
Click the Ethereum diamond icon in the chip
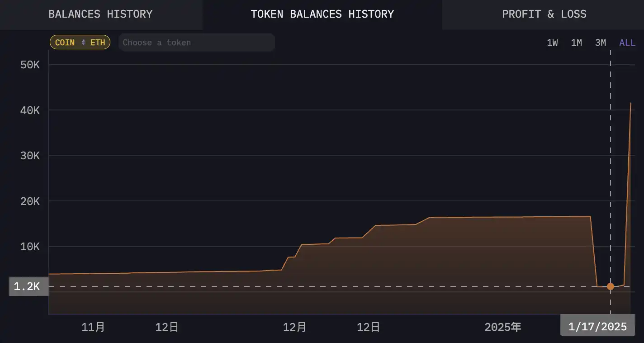click(x=83, y=43)
